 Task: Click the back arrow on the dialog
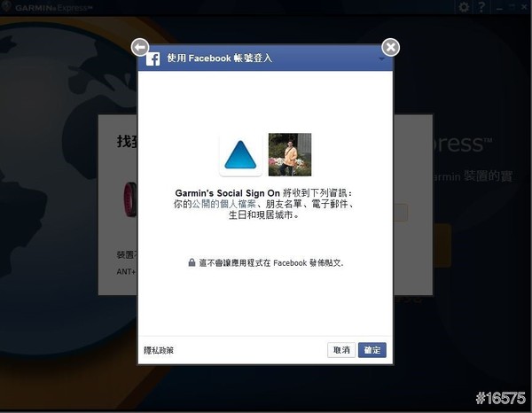tap(140, 48)
